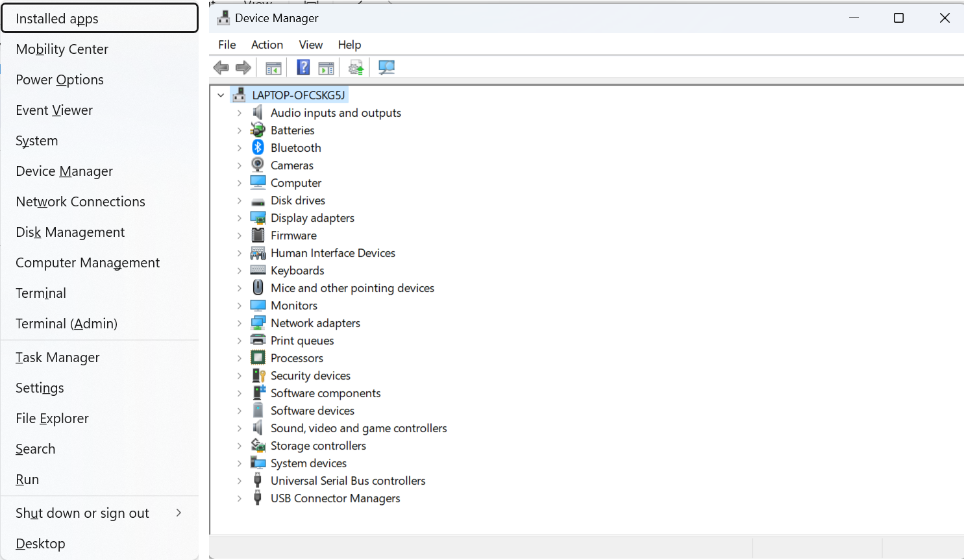
Task: Select the Display adapters icon
Action: [258, 217]
